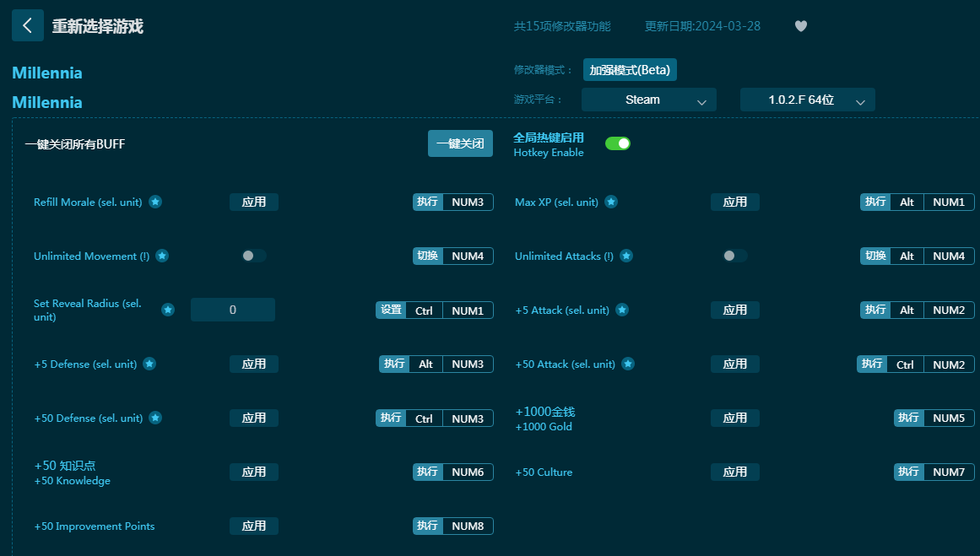
Task: Apply +50 Defense cheat
Action: point(254,418)
